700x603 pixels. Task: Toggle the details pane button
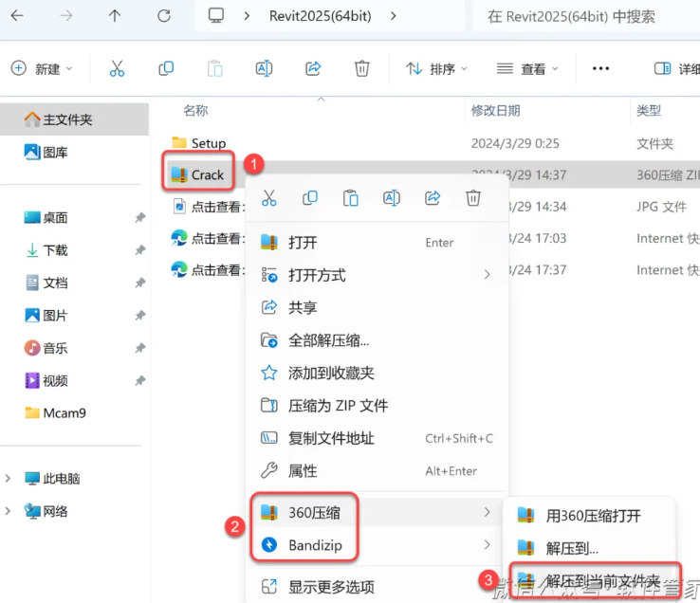[676, 68]
